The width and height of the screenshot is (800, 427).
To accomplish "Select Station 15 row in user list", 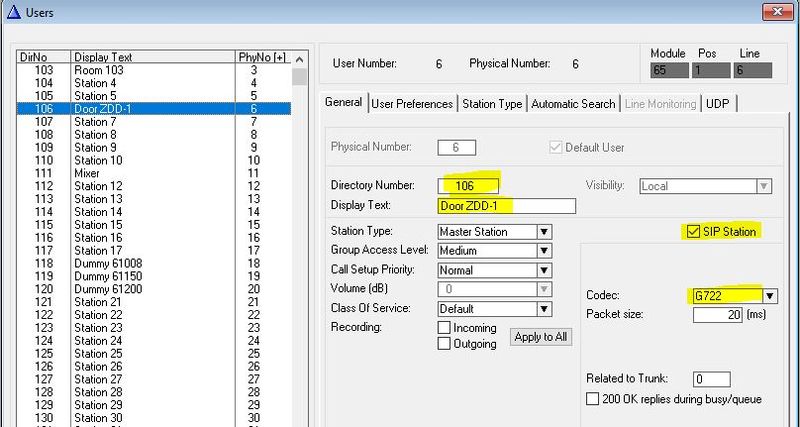I will (x=154, y=224).
